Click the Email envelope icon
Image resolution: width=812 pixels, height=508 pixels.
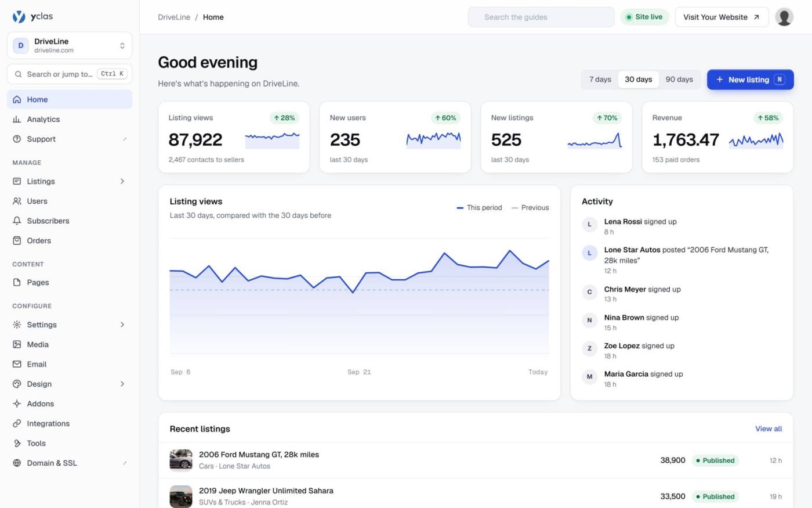coord(17,364)
